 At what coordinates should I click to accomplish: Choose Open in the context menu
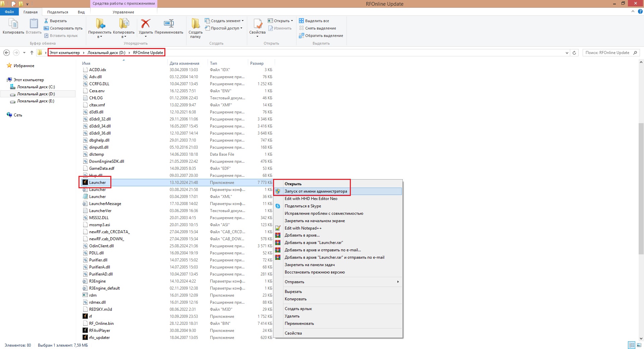(x=293, y=184)
